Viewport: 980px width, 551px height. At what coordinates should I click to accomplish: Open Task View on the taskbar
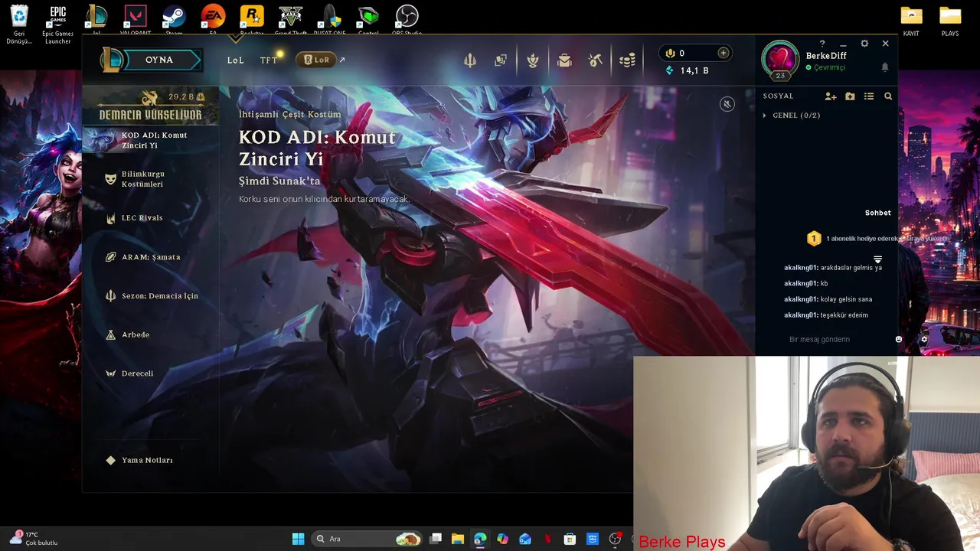(x=436, y=539)
